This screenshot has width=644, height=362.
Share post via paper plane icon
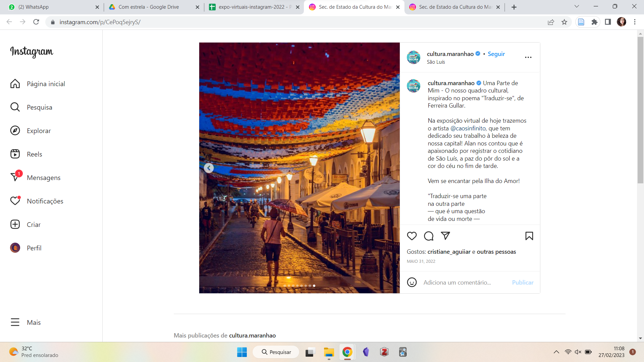pyautogui.click(x=445, y=236)
